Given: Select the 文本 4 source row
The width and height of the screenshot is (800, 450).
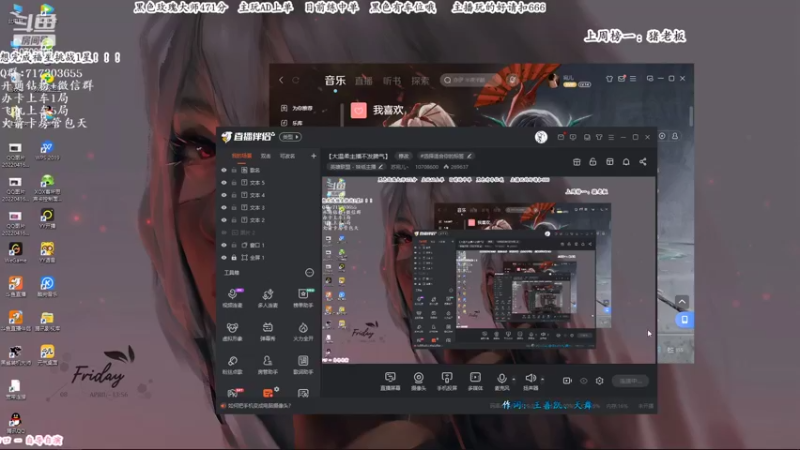Looking at the screenshot, I should click(268, 195).
